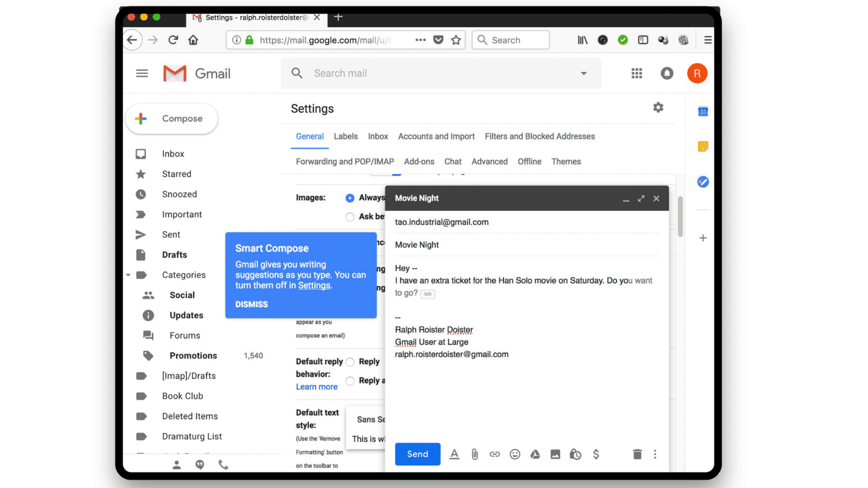Viewport: 868px width, 488px height.
Task: Collapse the Categories section in sidebar
Action: pos(129,275)
